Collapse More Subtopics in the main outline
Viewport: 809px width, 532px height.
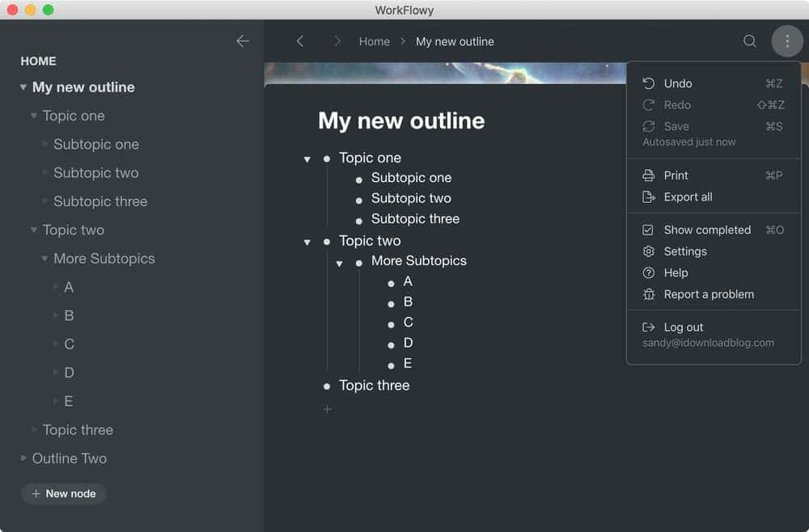pyautogui.click(x=340, y=264)
